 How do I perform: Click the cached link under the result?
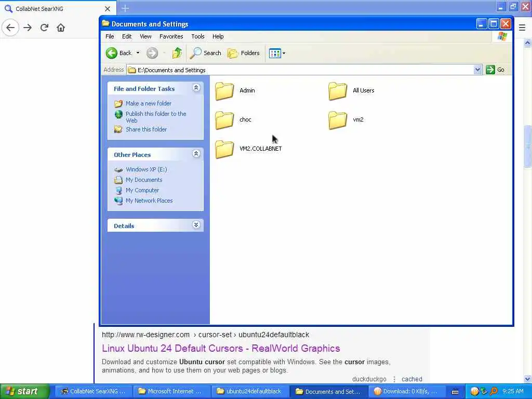[x=411, y=379]
